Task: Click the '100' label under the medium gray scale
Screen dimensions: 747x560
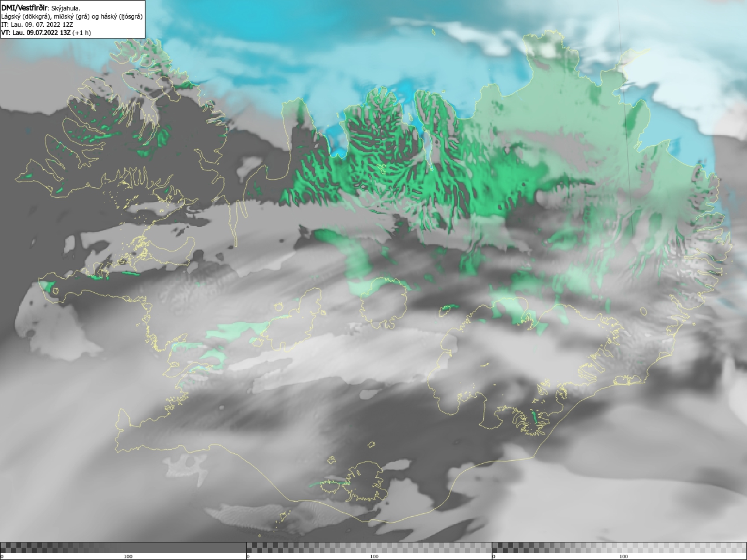Action: click(x=374, y=556)
